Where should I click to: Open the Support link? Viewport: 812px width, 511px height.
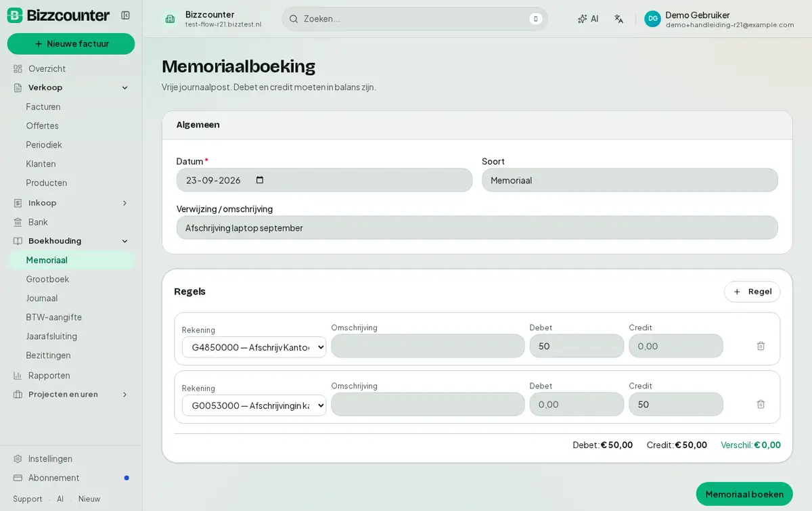tap(28, 499)
